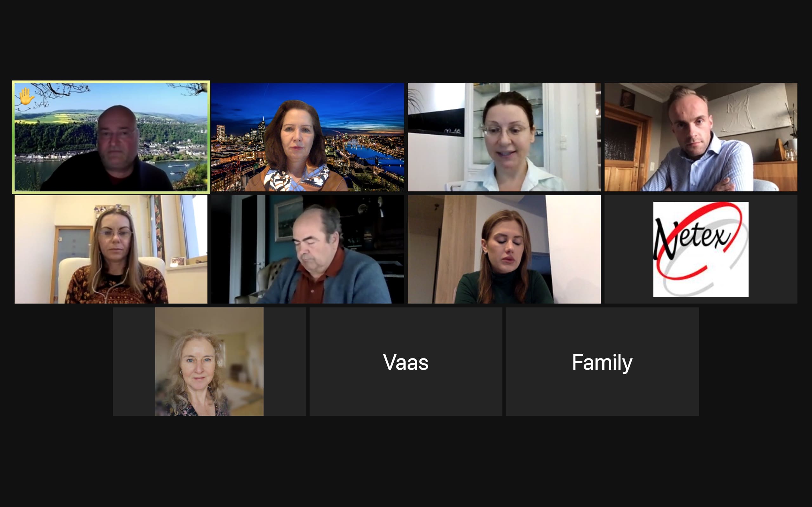This screenshot has width=812, height=507.
Task: Select the Netex logo image
Action: tap(701, 249)
